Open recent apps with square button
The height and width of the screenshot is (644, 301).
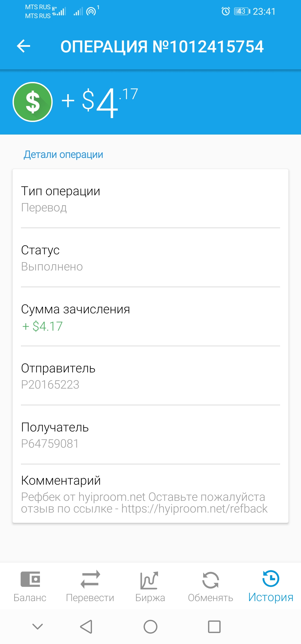(x=214, y=627)
